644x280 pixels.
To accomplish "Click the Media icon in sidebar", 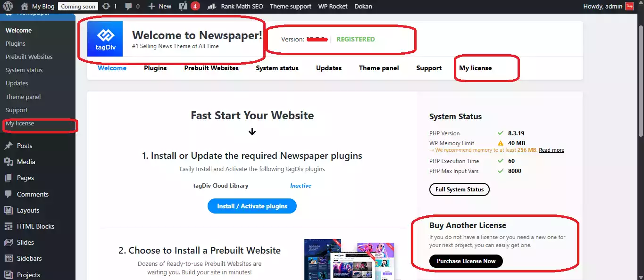I will coord(8,162).
